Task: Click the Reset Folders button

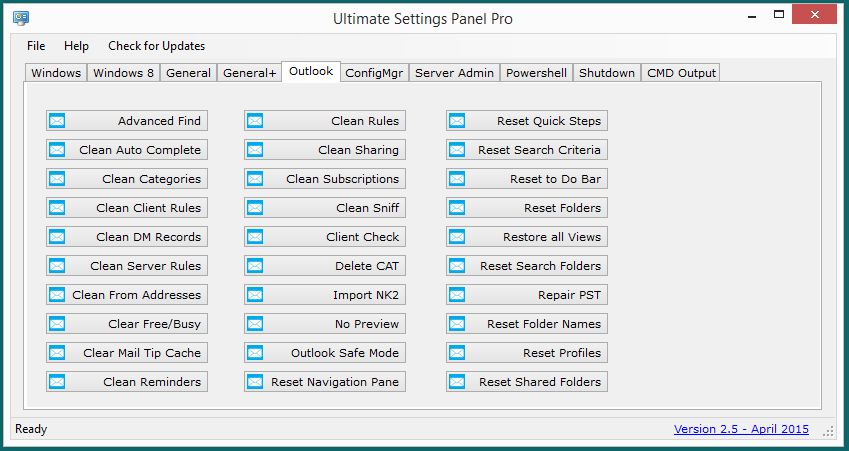Action: click(527, 208)
